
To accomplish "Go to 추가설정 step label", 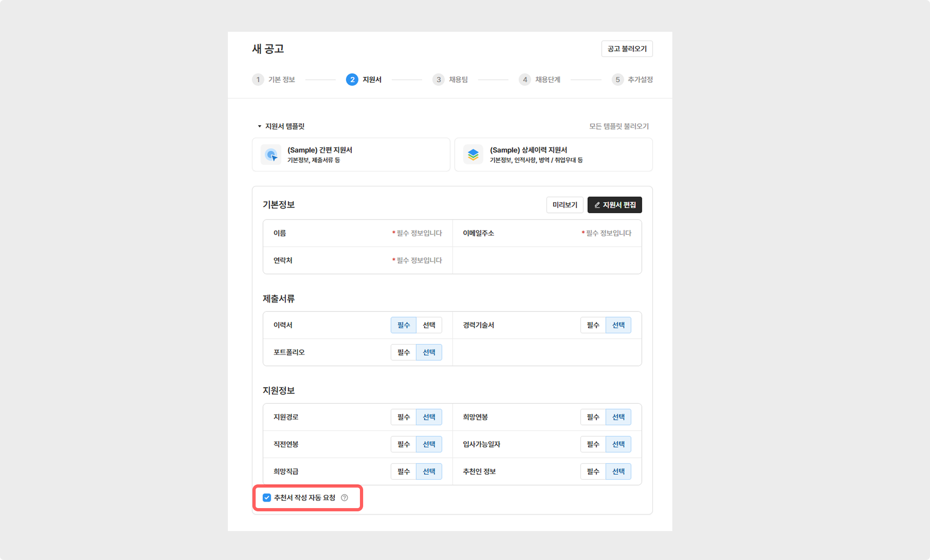I will pyautogui.click(x=641, y=80).
